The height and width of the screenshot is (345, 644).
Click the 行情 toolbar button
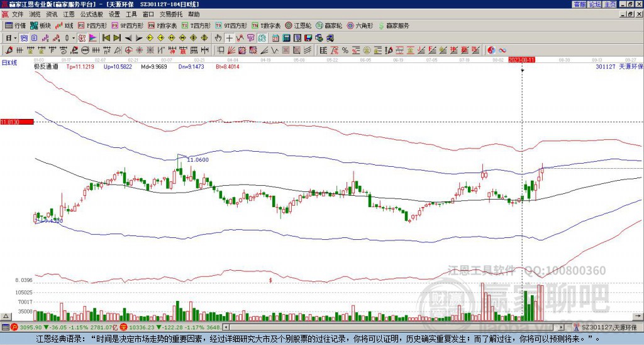tap(16, 25)
